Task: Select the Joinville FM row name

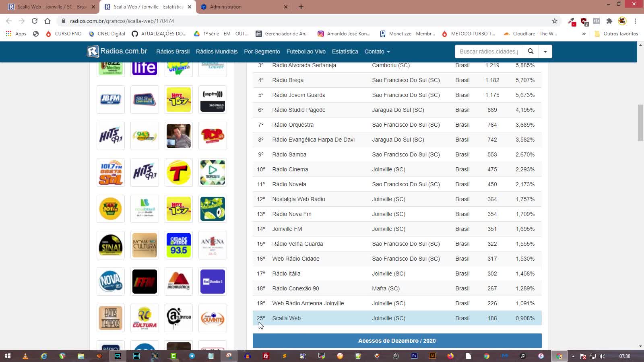Action: [x=287, y=229]
